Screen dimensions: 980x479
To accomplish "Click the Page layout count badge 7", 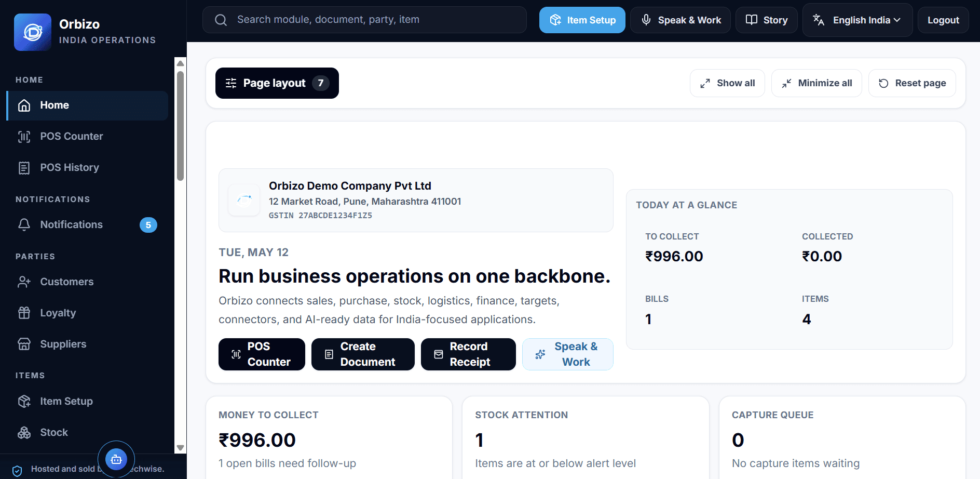I will pyautogui.click(x=321, y=83).
